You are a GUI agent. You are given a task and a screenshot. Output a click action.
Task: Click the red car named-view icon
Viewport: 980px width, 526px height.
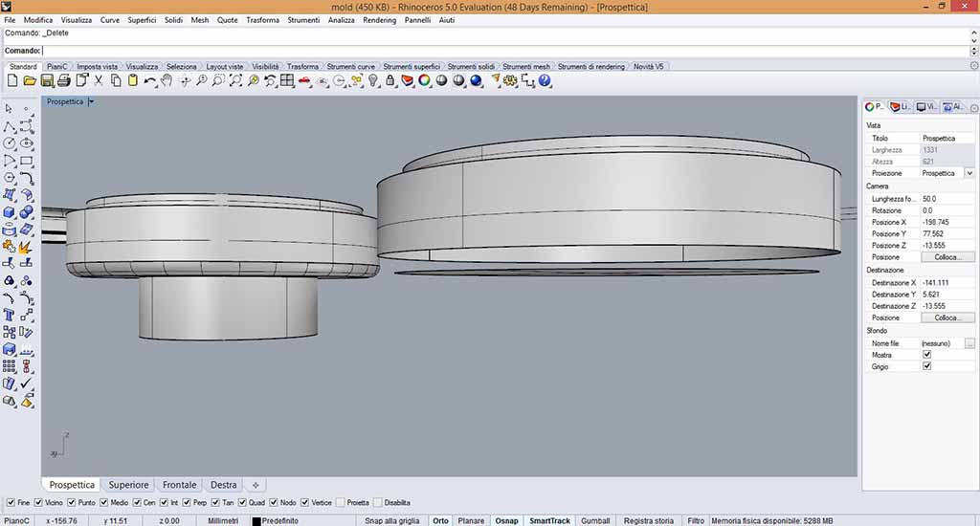(x=305, y=81)
